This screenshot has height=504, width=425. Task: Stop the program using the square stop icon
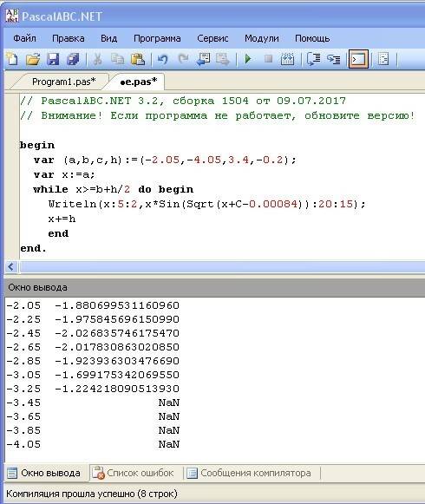268,59
